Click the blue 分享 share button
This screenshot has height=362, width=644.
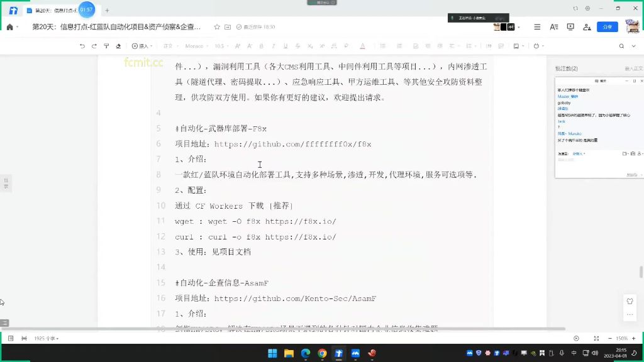[607, 27]
